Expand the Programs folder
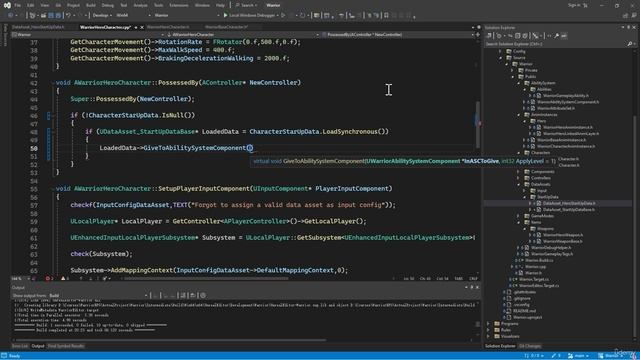The height and width of the screenshot is (360, 640). click(x=488, y=324)
